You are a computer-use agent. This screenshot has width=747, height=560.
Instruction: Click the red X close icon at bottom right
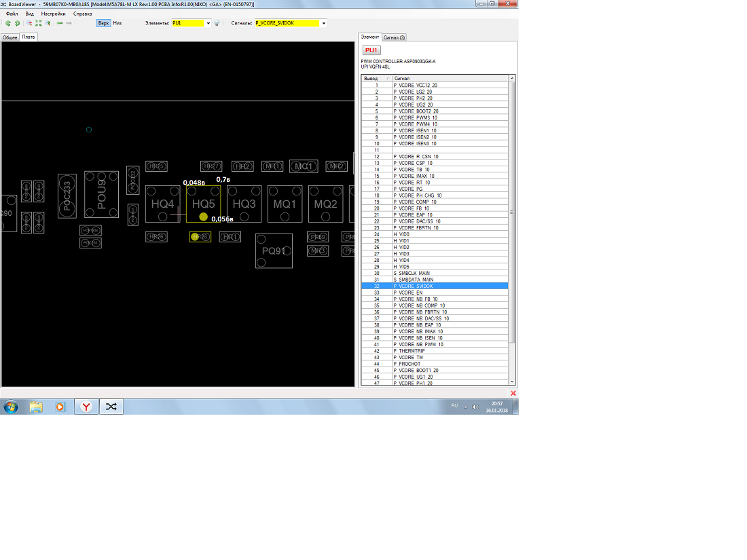coord(513,393)
